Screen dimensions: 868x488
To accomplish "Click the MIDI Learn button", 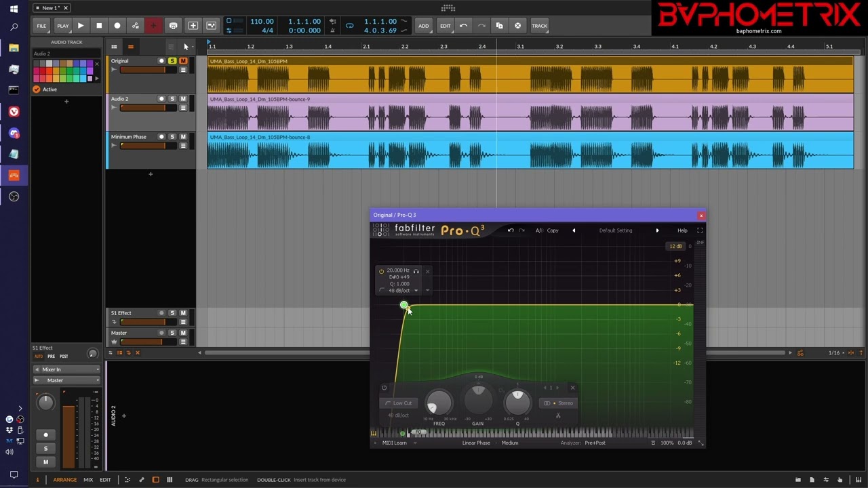I will pyautogui.click(x=395, y=443).
